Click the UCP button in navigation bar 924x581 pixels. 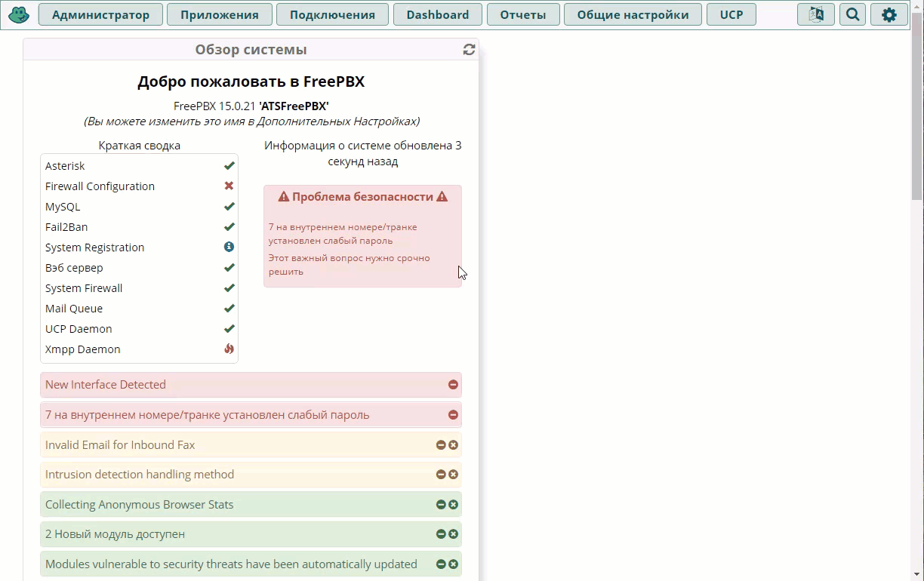coord(731,14)
